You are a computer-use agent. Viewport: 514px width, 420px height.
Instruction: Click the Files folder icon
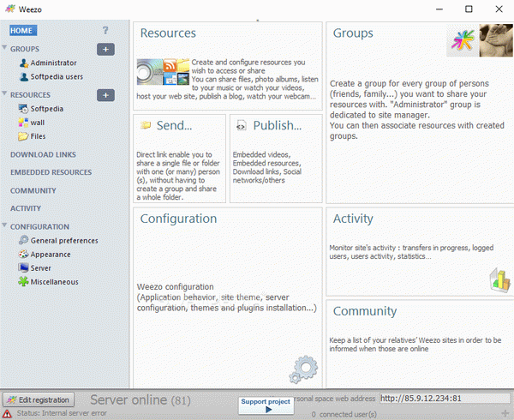[23, 136]
